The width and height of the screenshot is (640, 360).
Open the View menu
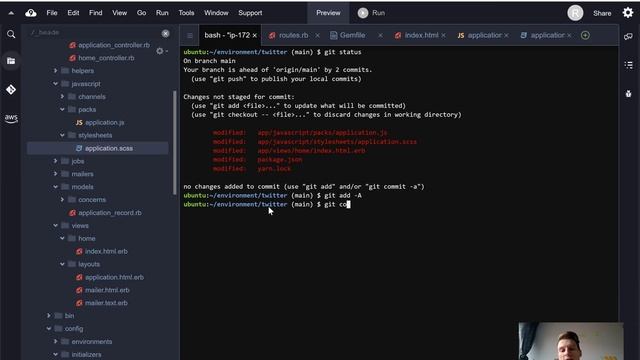click(120, 13)
